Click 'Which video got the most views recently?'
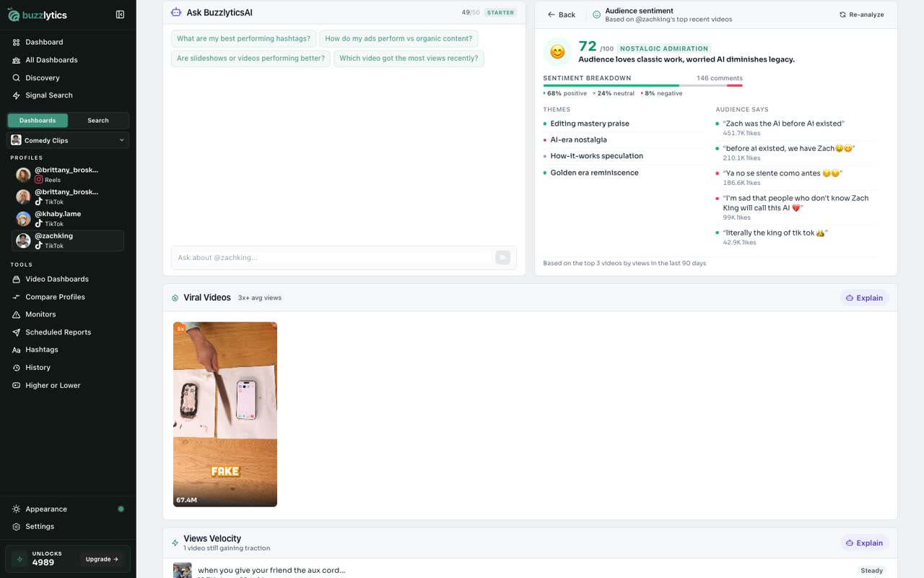The height and width of the screenshot is (578, 924). pyautogui.click(x=409, y=59)
